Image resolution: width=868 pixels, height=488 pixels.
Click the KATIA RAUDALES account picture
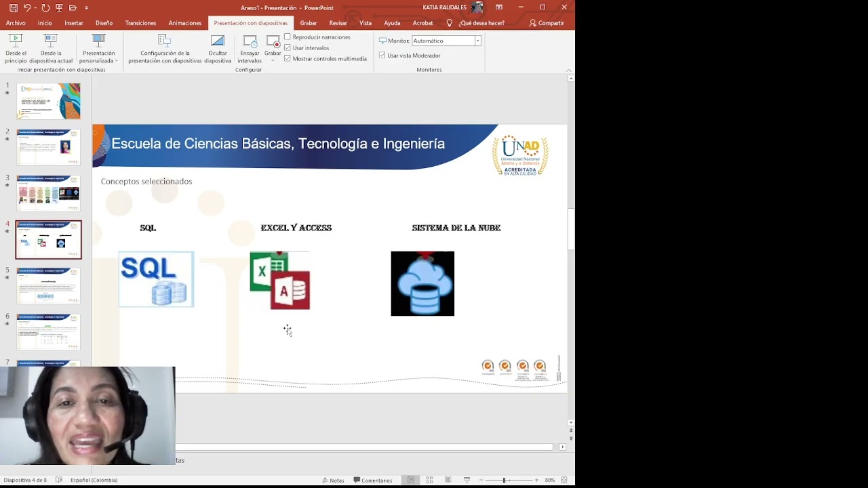(477, 7)
